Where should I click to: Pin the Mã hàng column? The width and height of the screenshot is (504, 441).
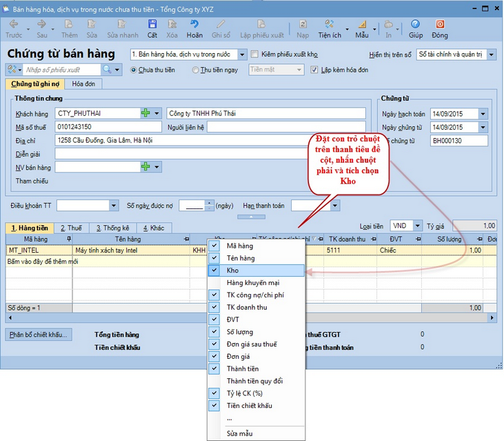(x=68, y=239)
